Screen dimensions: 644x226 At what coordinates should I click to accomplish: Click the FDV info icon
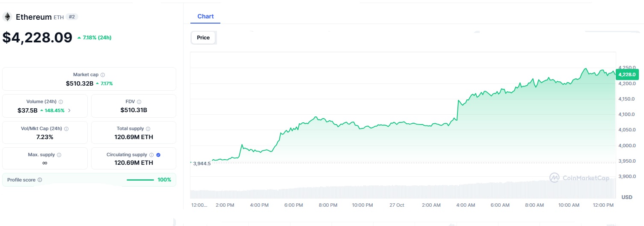139,102
